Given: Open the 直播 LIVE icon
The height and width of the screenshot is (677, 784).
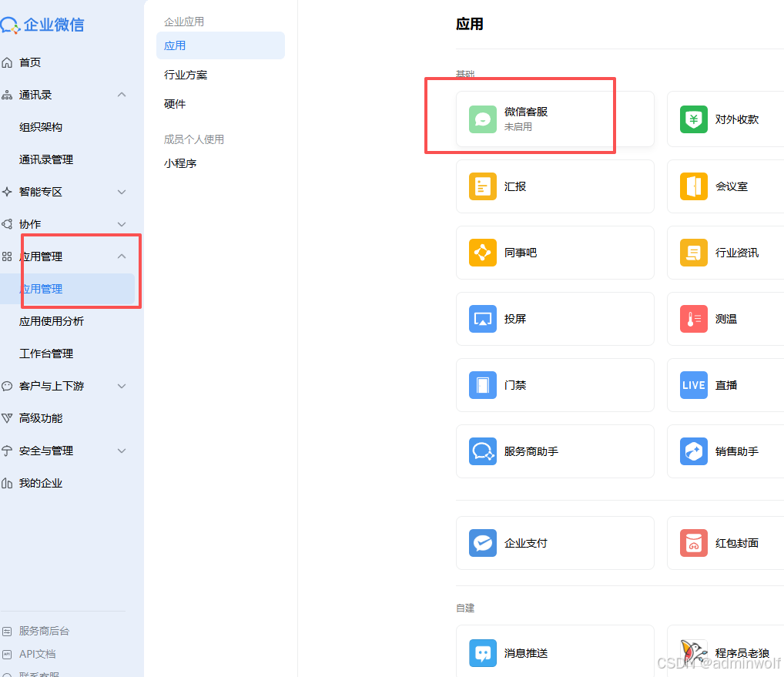Looking at the screenshot, I should pos(693,385).
